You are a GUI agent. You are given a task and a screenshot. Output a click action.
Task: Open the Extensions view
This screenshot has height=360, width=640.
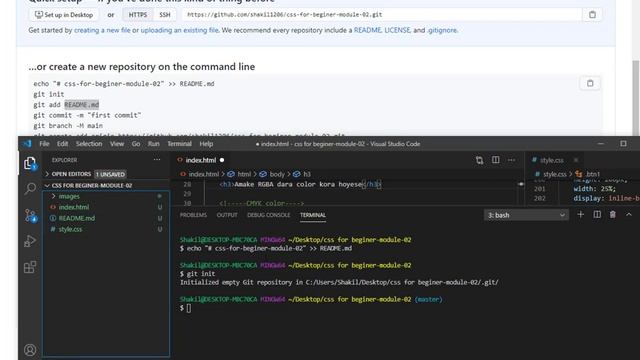(x=30, y=267)
